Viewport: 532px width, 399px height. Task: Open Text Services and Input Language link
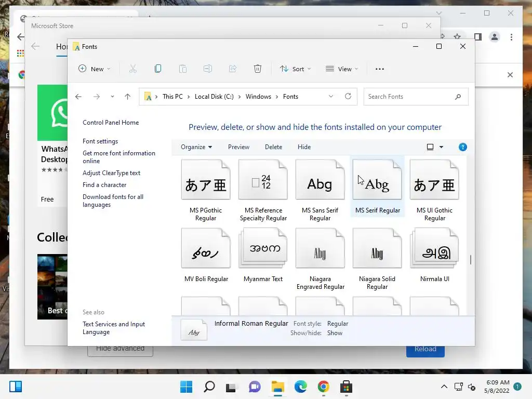(x=114, y=328)
